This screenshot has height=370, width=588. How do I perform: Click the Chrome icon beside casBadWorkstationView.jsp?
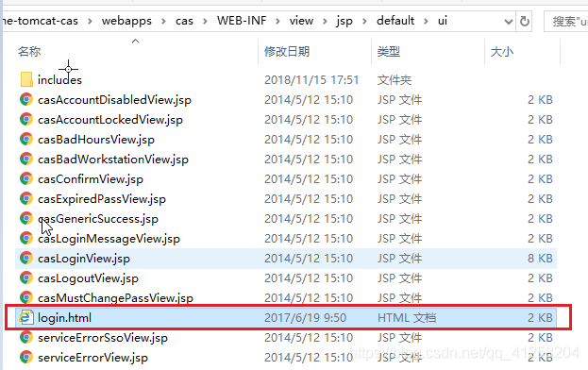pos(26,159)
